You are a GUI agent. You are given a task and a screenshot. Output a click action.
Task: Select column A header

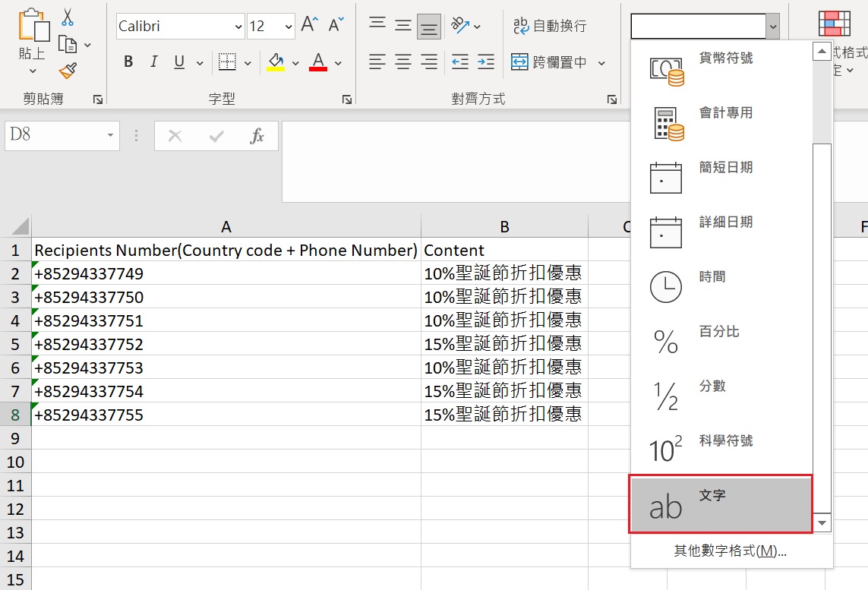226,226
